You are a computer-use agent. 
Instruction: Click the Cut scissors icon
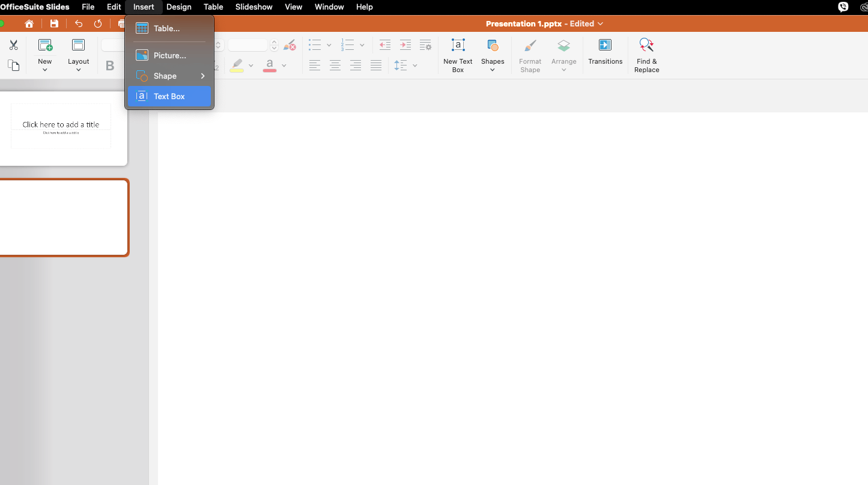coord(14,46)
